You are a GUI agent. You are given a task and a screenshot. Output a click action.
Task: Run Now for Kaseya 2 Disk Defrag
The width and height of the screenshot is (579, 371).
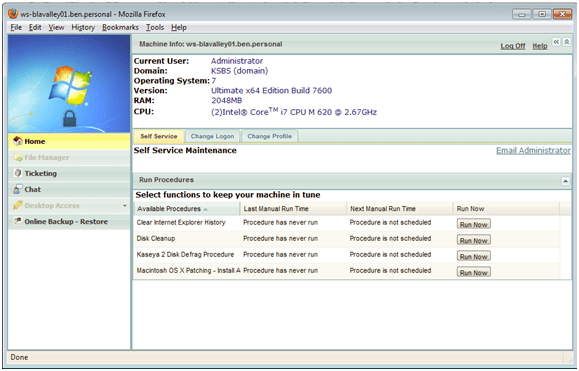[x=473, y=257]
